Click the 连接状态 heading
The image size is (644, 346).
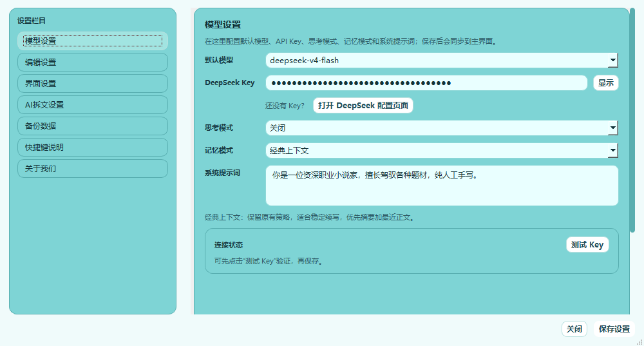tap(229, 245)
